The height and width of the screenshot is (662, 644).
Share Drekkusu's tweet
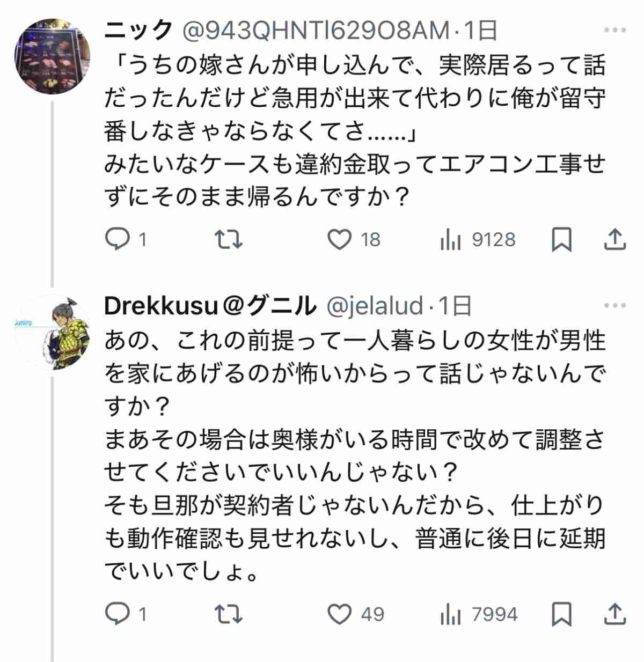pyautogui.click(x=614, y=614)
